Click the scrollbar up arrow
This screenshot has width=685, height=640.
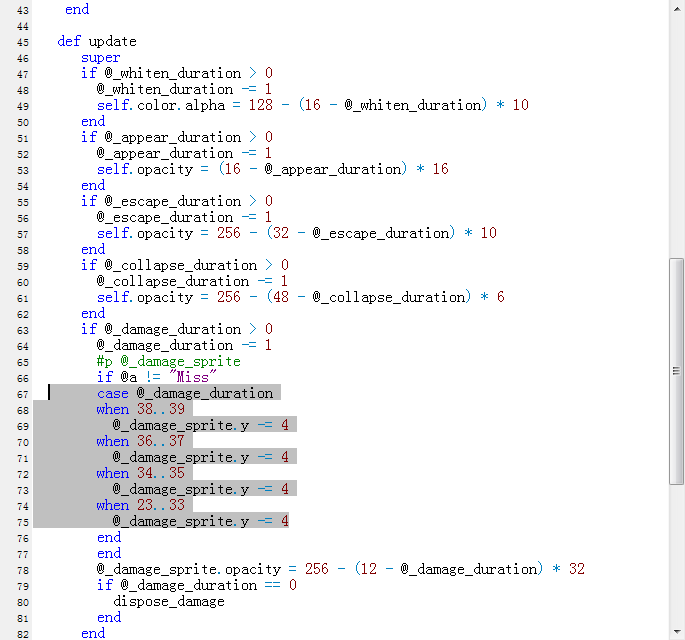(677, 7)
